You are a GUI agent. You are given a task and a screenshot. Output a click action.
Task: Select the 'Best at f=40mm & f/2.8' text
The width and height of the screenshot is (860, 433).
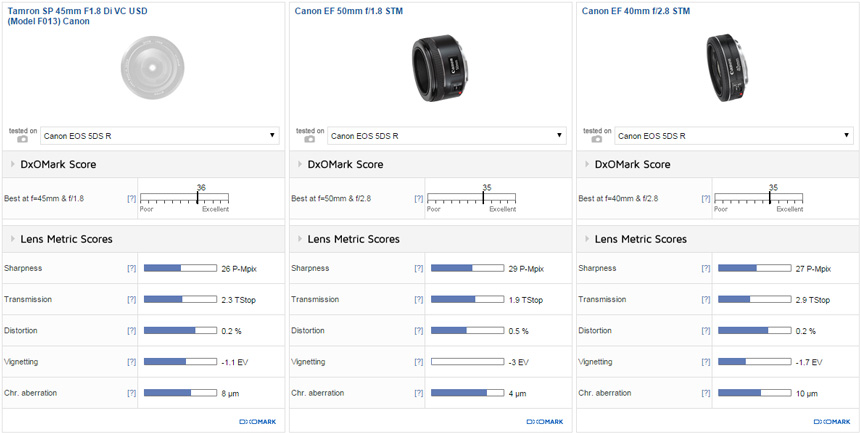click(619, 199)
